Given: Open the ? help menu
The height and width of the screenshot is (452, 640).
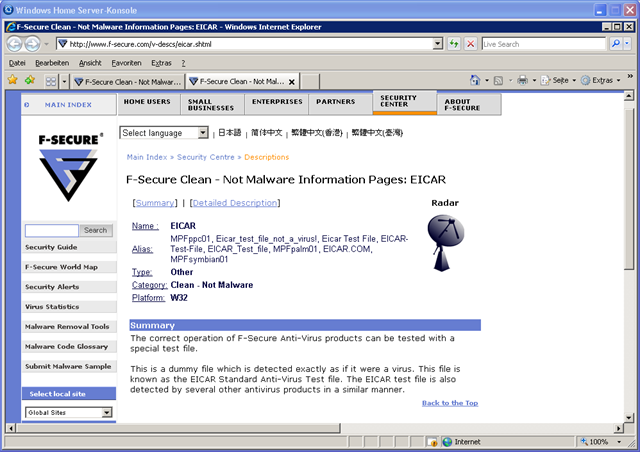Looking at the screenshot, I should click(183, 63).
